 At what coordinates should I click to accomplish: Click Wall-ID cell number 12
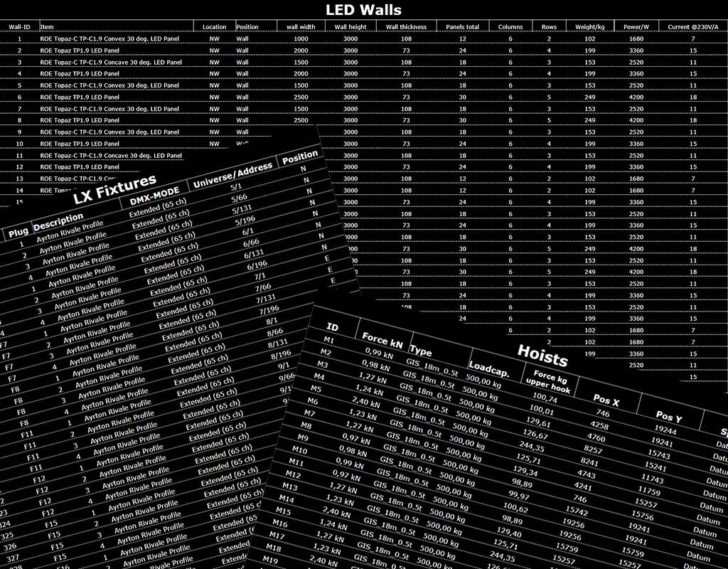[19, 166]
